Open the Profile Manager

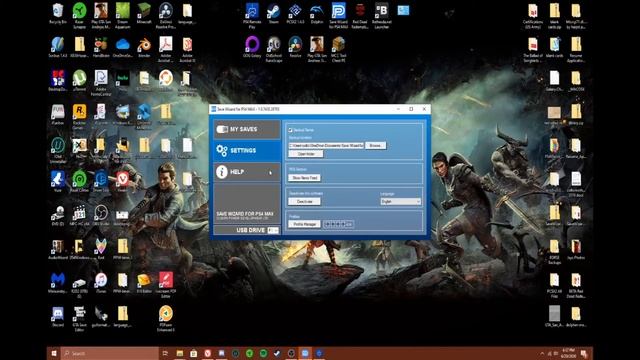(304, 224)
